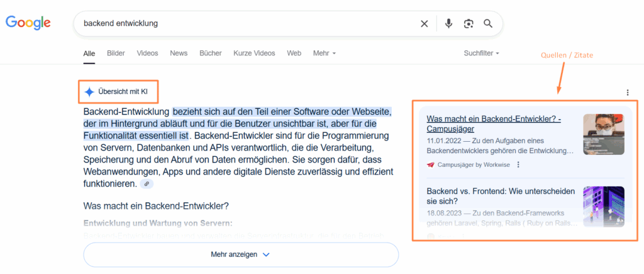Image resolution: width=644 pixels, height=274 pixels.
Task: Click heading 'Was macht ein Backend-Entwickler?'
Action: 156,205
